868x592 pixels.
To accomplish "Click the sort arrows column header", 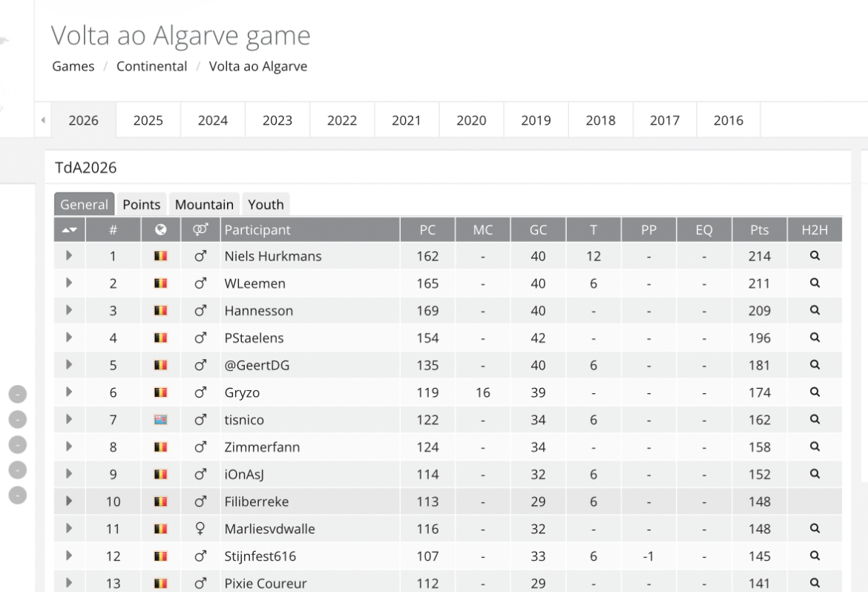I will pos(69,230).
